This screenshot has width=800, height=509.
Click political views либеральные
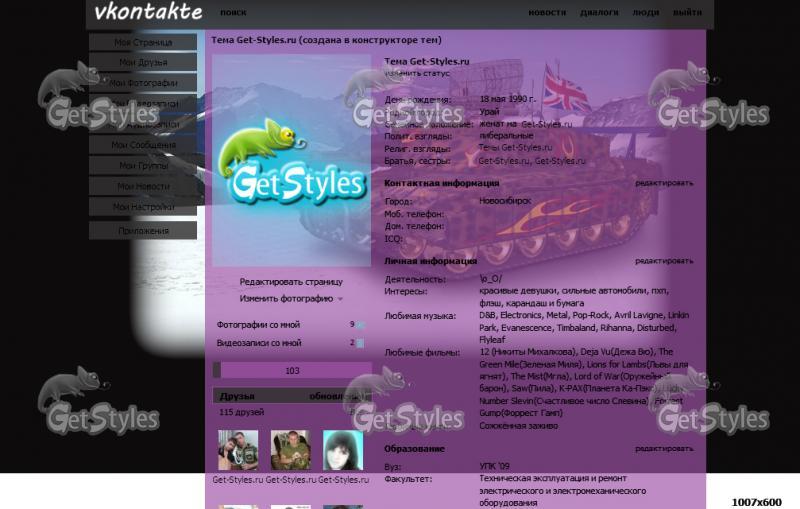tap(506, 136)
